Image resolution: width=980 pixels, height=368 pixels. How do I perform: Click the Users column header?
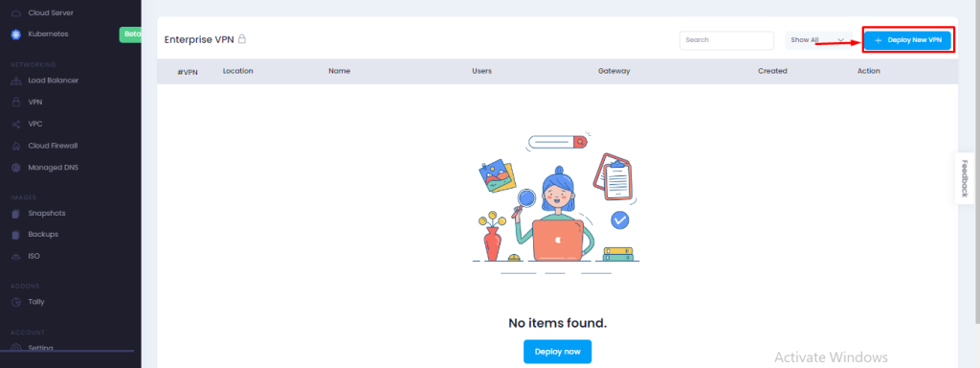[x=482, y=71]
